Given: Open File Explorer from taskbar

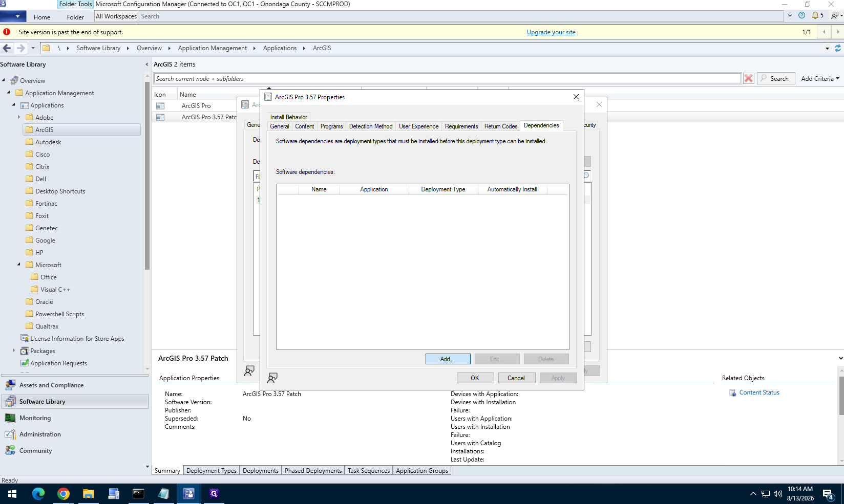Looking at the screenshot, I should [89, 494].
